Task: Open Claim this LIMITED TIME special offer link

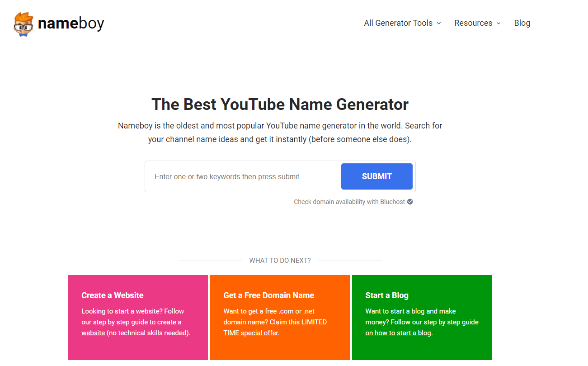Action: [275, 328]
